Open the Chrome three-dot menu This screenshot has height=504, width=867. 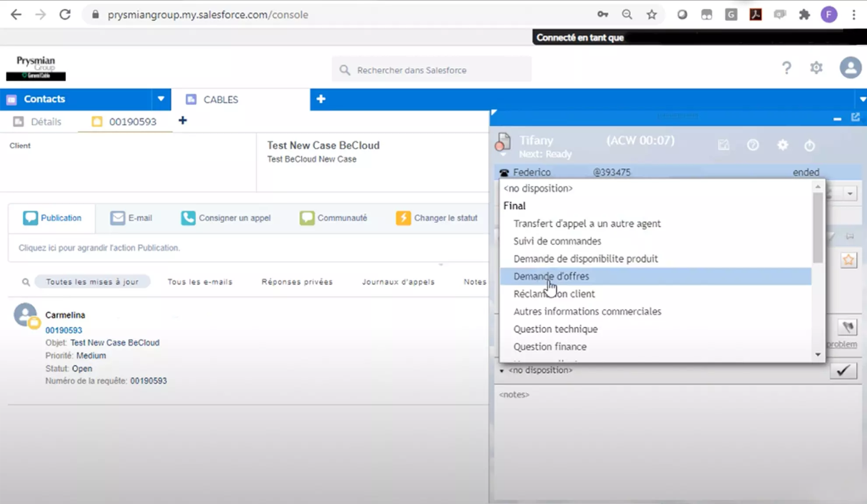coord(854,14)
